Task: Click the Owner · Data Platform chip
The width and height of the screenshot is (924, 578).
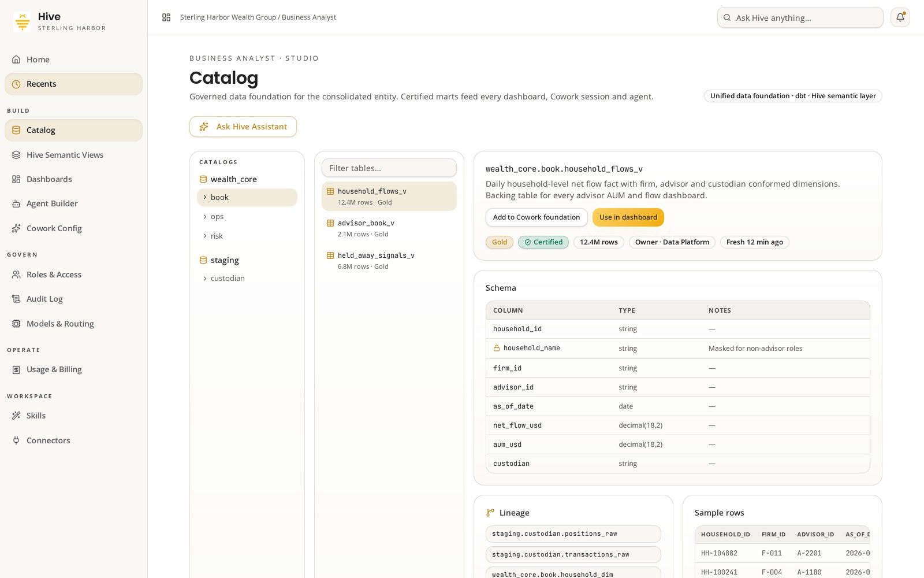Action: click(x=672, y=242)
